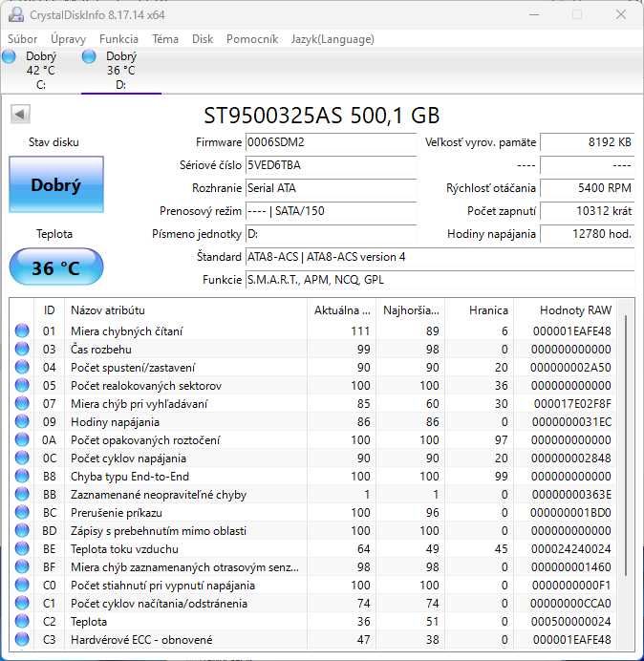Image resolution: width=644 pixels, height=661 pixels.
Task: Click the Názov atribútu column header
Action: pos(185,310)
